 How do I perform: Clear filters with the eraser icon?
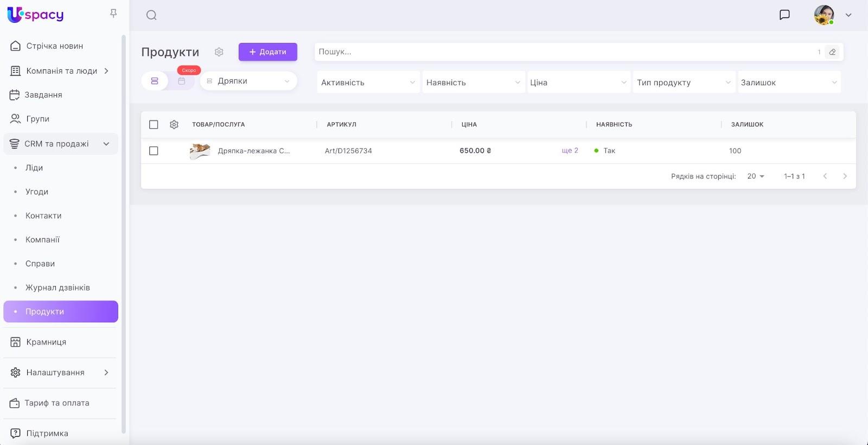click(832, 52)
